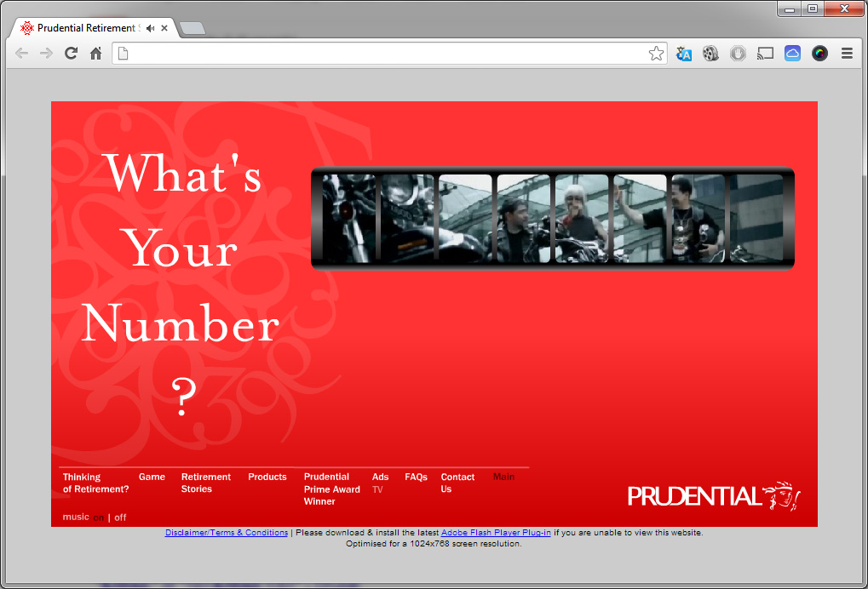Screen dimensions: 868x589
Task: Open the Game menu item
Action: click(x=152, y=477)
